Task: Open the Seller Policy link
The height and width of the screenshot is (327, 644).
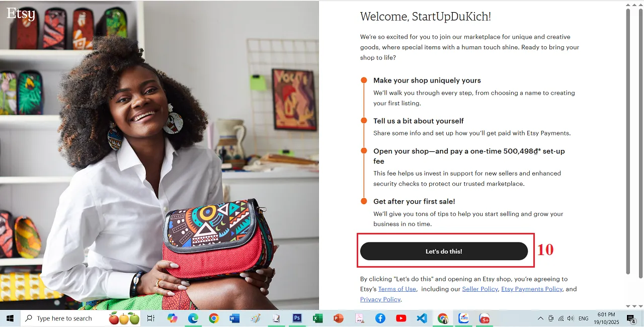Action: click(x=480, y=289)
